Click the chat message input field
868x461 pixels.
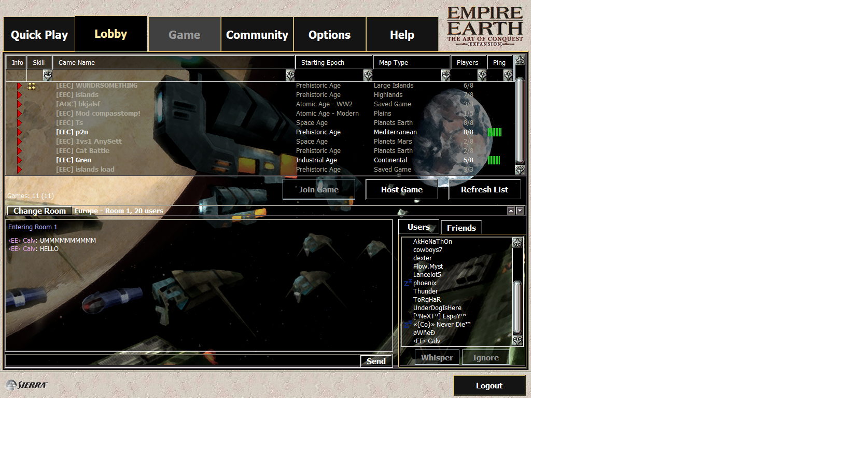[183, 361]
